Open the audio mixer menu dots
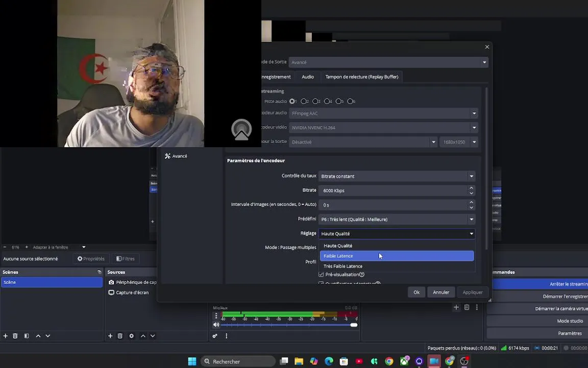The height and width of the screenshot is (368, 588). pyautogui.click(x=227, y=336)
